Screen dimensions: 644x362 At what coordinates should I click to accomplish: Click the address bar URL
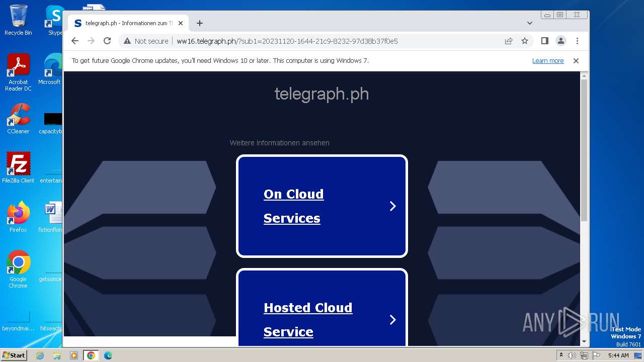[287, 41]
